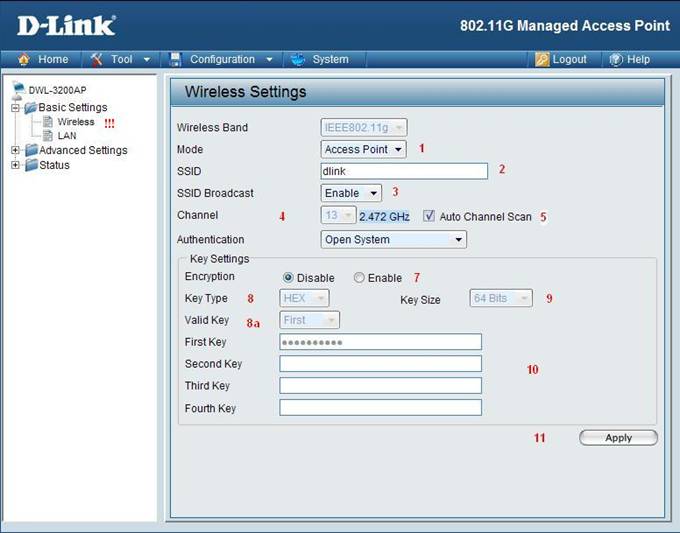Open the LAN page in sidebar
Viewport: 680px width, 533px height.
[66, 135]
